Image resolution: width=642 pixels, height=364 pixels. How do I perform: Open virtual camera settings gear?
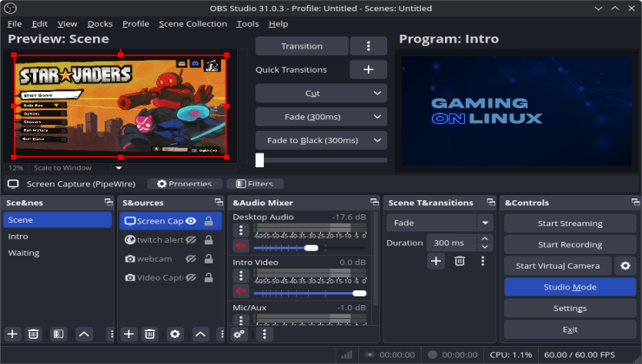coord(624,266)
